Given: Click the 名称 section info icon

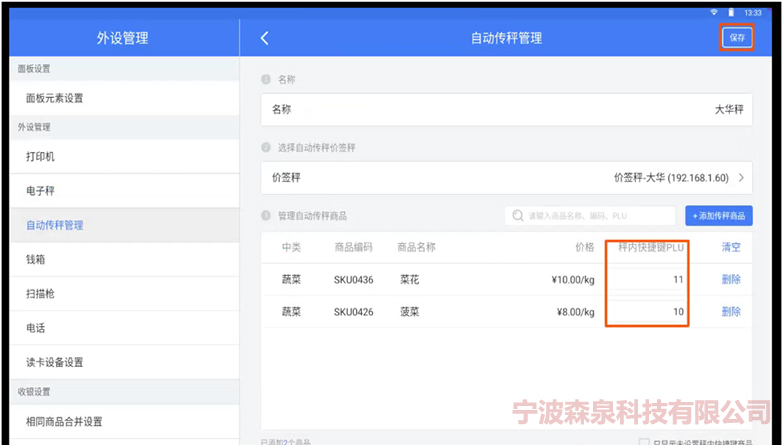Looking at the screenshot, I should click(x=266, y=79).
